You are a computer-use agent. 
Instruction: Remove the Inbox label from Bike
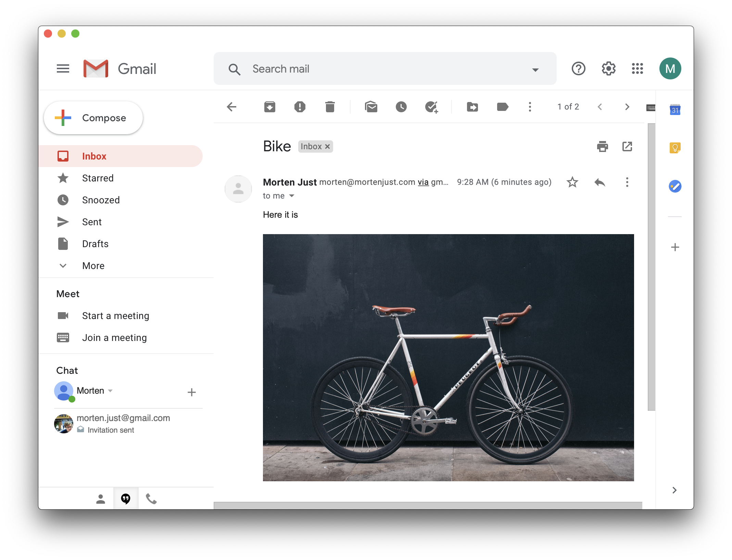327,147
